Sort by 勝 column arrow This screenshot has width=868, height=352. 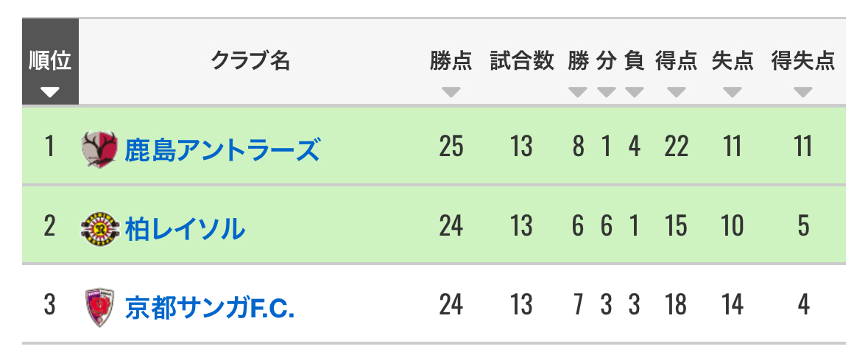click(x=578, y=92)
